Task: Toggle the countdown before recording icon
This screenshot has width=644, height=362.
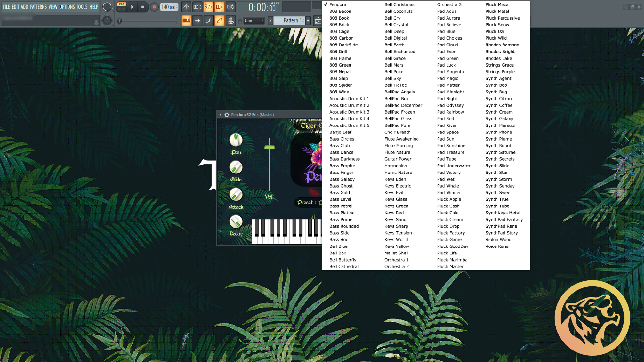Action: click(208, 7)
